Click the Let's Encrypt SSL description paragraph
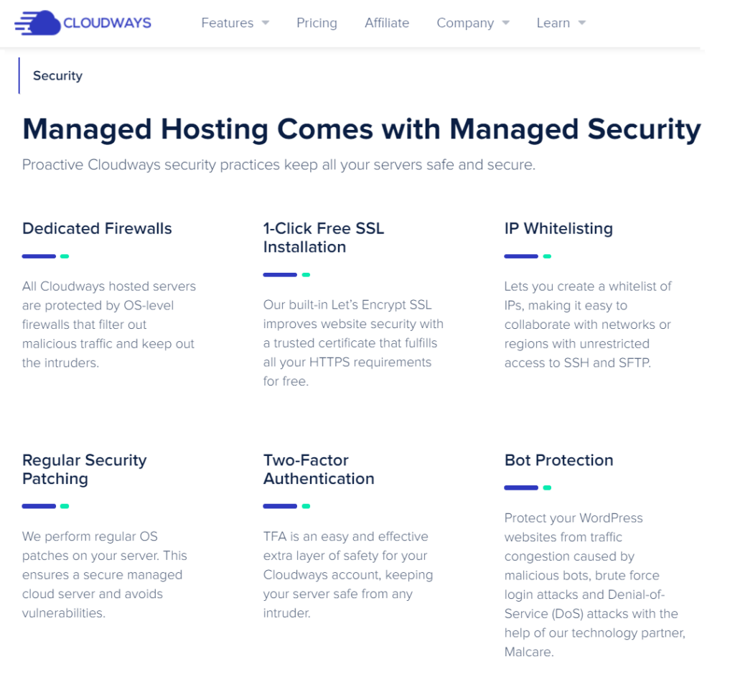The image size is (735, 700). click(x=353, y=342)
